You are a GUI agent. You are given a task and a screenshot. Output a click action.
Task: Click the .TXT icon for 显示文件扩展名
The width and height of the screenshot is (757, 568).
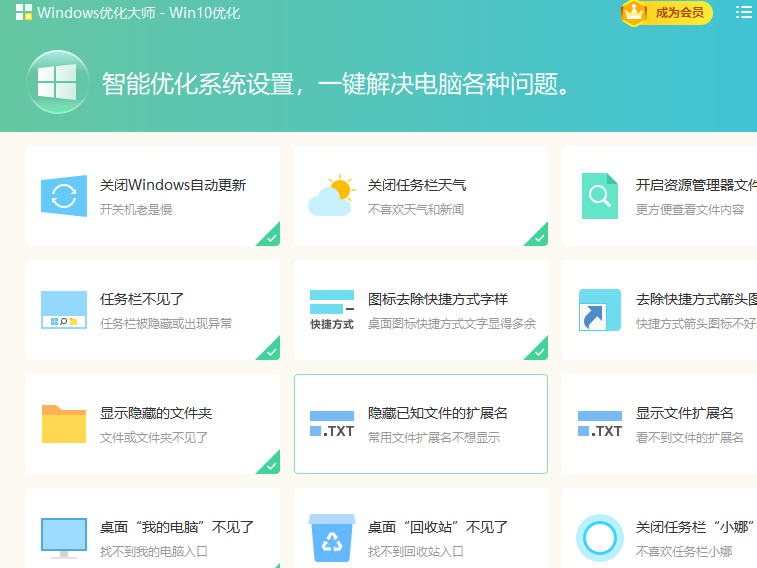point(600,424)
